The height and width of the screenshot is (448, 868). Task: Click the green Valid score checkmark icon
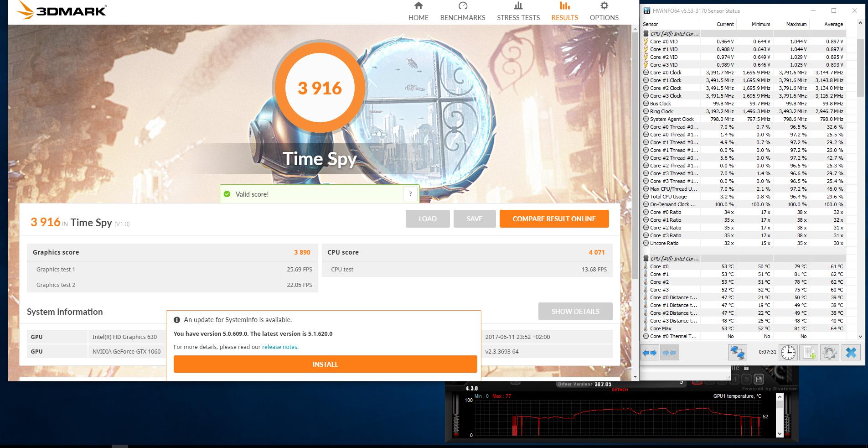227,194
